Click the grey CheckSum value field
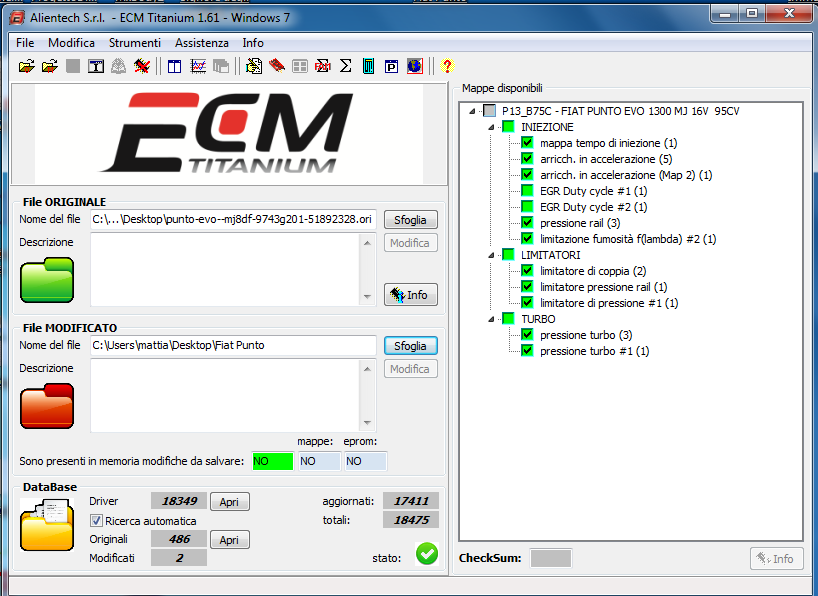Screen dimensions: 818x596 [550, 558]
